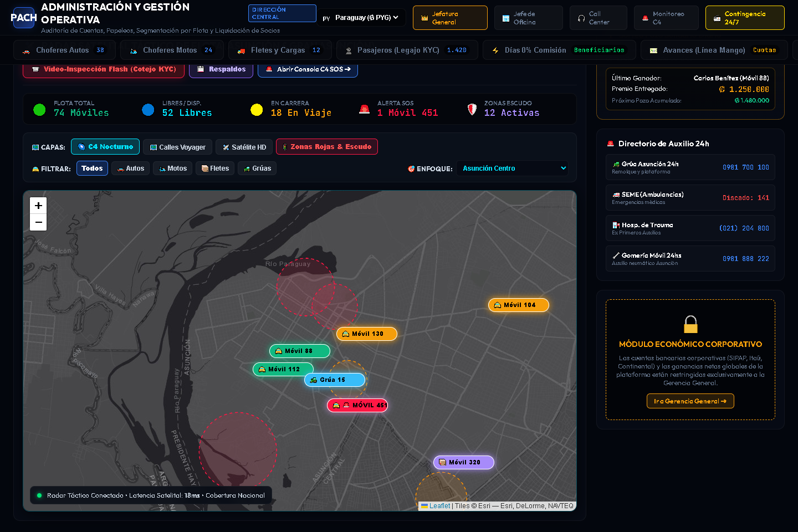Click Video-Inspección Flash (Cotejo KYC) button
Viewport: 798px width, 532px height.
click(x=104, y=70)
